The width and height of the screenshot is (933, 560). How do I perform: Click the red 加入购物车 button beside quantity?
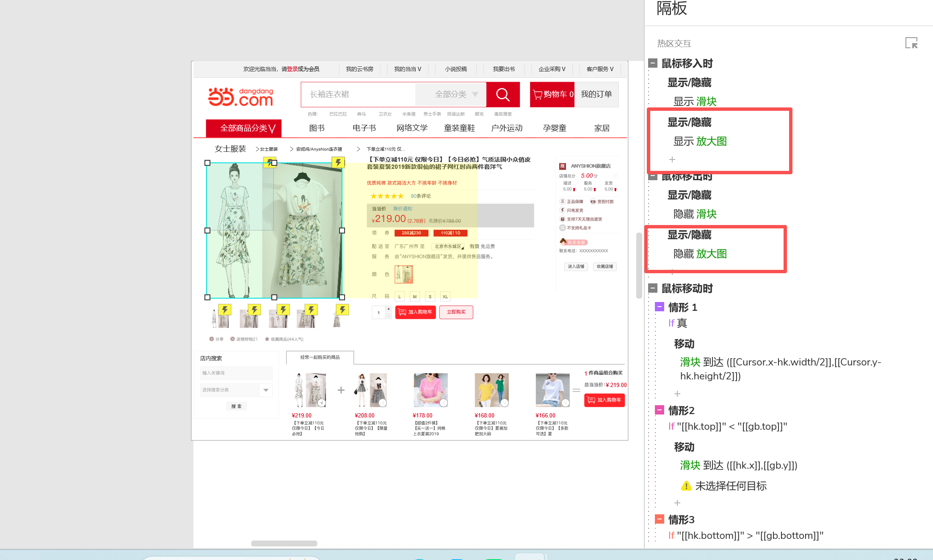415,312
